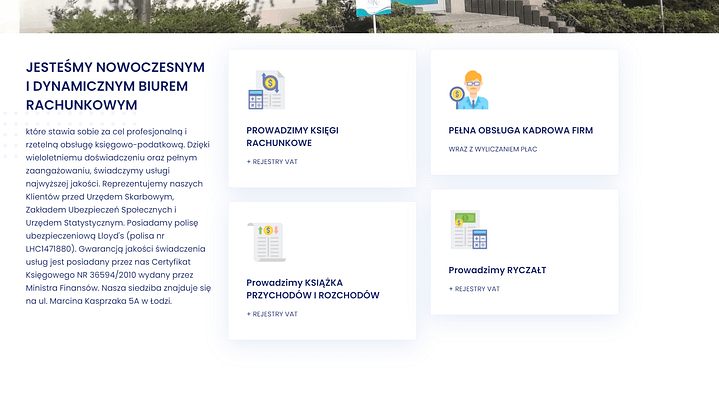Click the sign board in the banner photo
The width and height of the screenshot is (719, 395).
tap(374, 8)
